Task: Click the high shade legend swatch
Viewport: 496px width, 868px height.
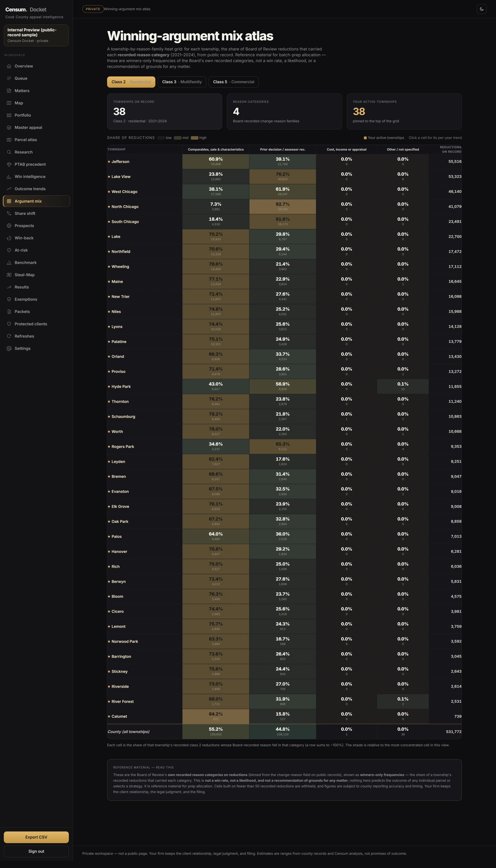Action: [x=194, y=138]
